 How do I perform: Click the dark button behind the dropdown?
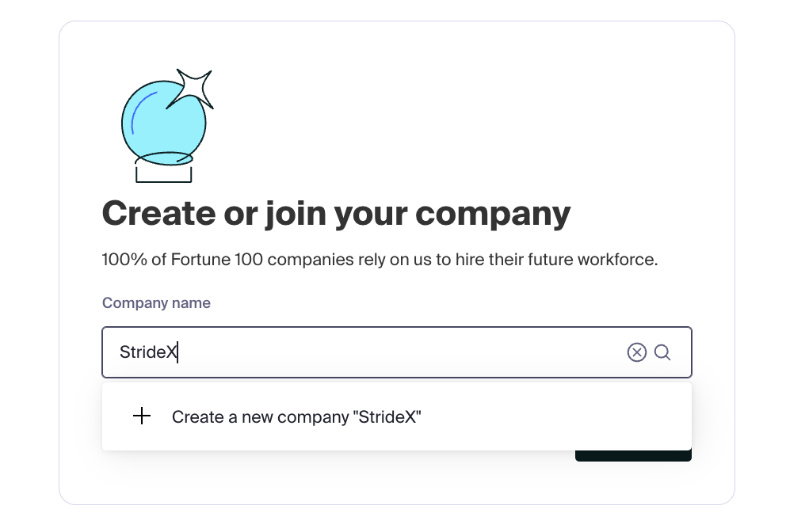pyautogui.click(x=633, y=456)
